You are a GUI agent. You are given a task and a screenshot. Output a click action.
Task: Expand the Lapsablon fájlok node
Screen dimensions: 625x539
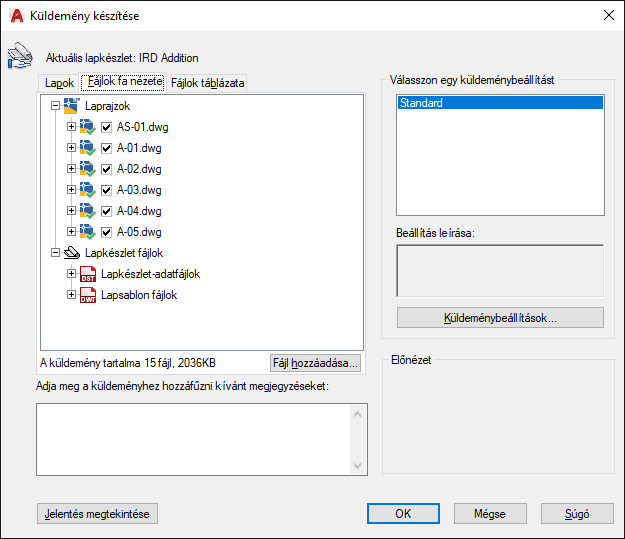click(x=71, y=295)
